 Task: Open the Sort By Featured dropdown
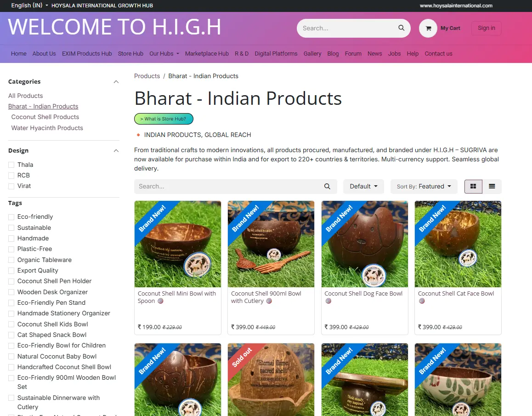pyautogui.click(x=424, y=187)
